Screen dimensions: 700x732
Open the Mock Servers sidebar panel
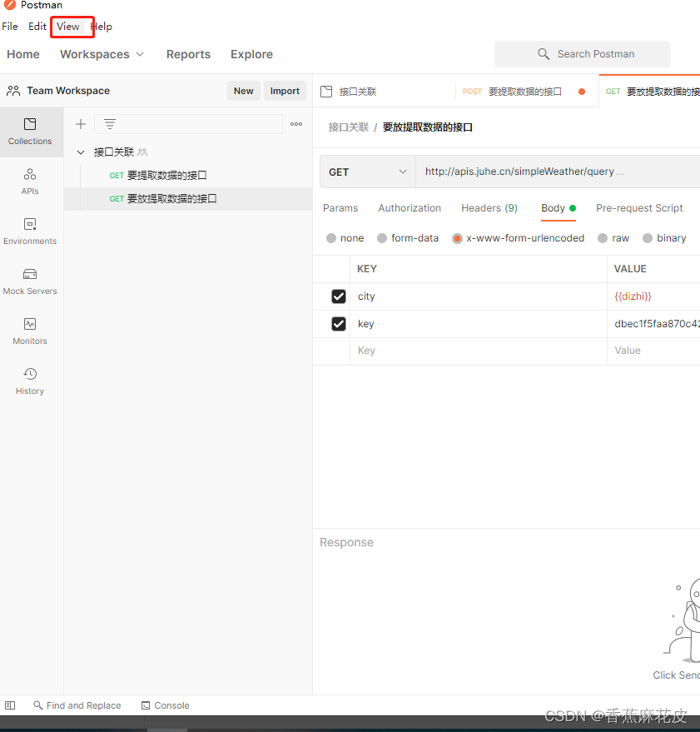(x=30, y=281)
